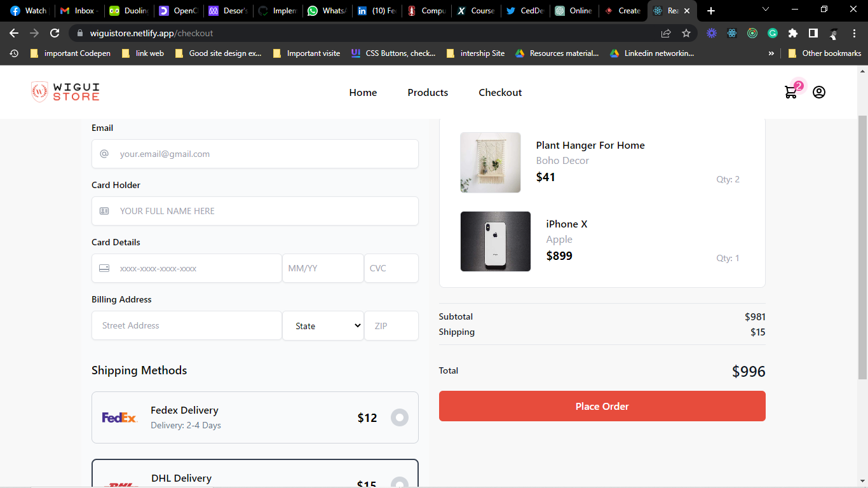Switch to the Gmail Inbox tab

pos(79,11)
